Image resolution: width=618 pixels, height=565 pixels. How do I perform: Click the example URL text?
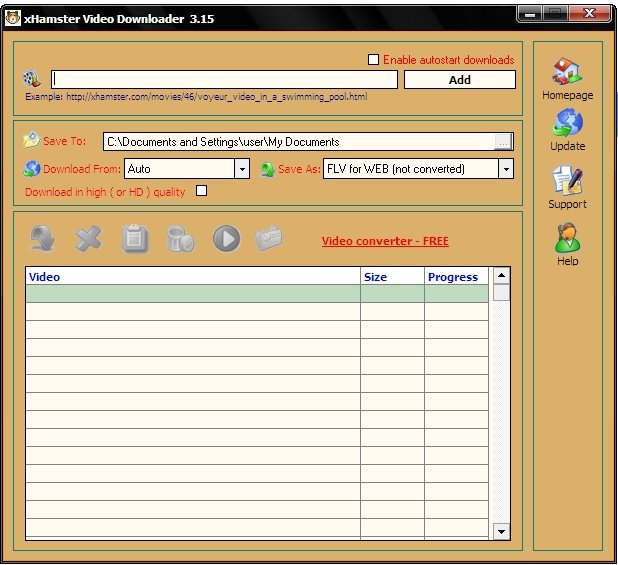[x=216, y=97]
